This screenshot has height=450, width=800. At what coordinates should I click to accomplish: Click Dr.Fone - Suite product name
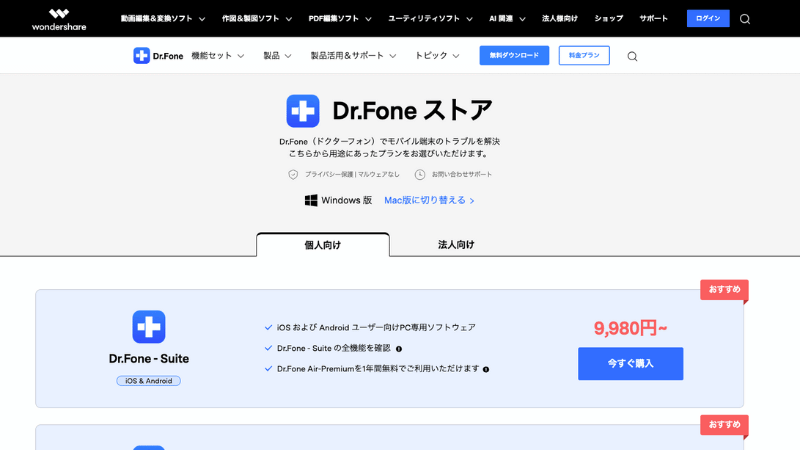pos(148,359)
